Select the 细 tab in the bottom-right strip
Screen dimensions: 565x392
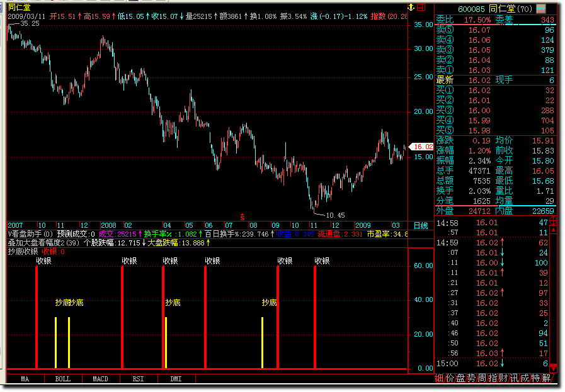pos(439,378)
